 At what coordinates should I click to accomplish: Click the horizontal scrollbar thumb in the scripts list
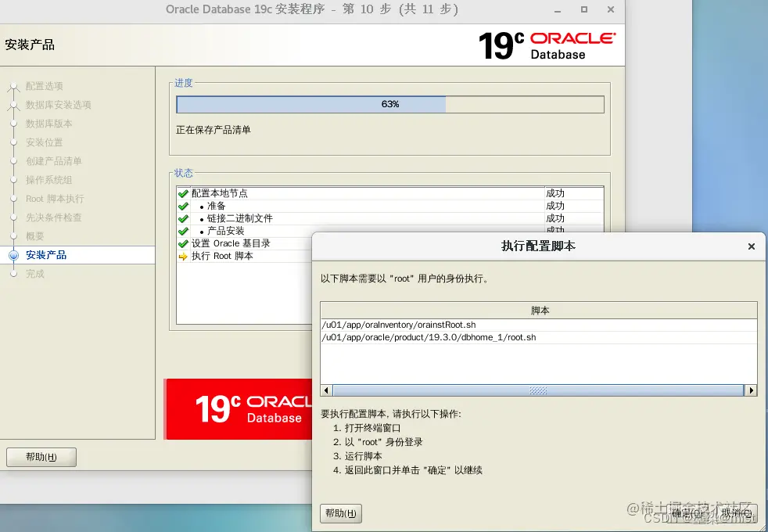[538, 390]
